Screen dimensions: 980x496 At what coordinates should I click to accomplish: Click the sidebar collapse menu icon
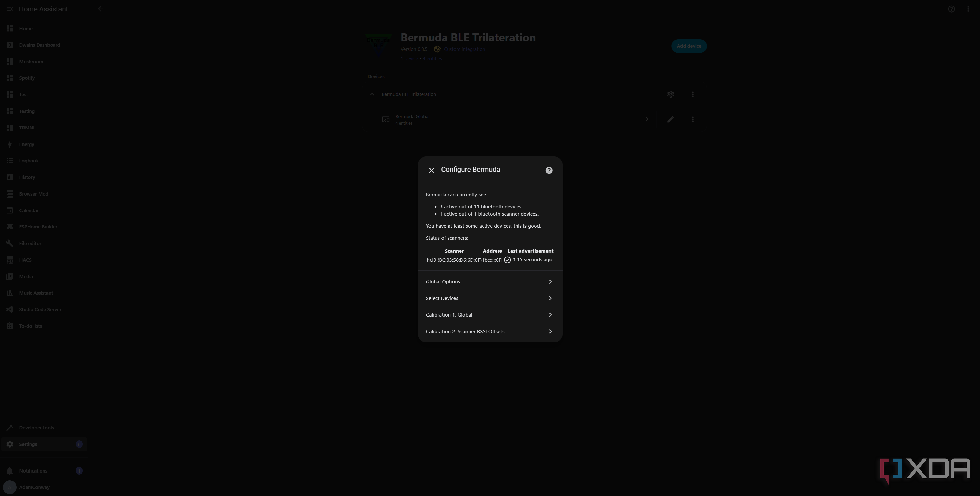tap(9, 9)
